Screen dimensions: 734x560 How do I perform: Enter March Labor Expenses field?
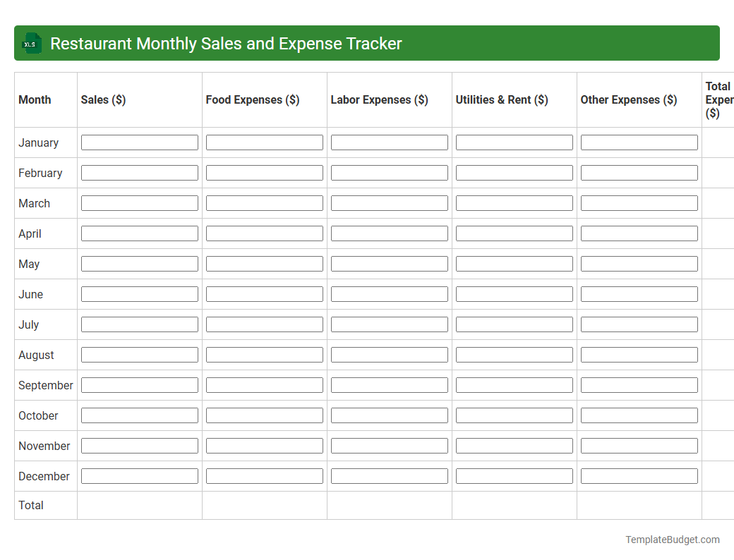pyautogui.click(x=389, y=202)
